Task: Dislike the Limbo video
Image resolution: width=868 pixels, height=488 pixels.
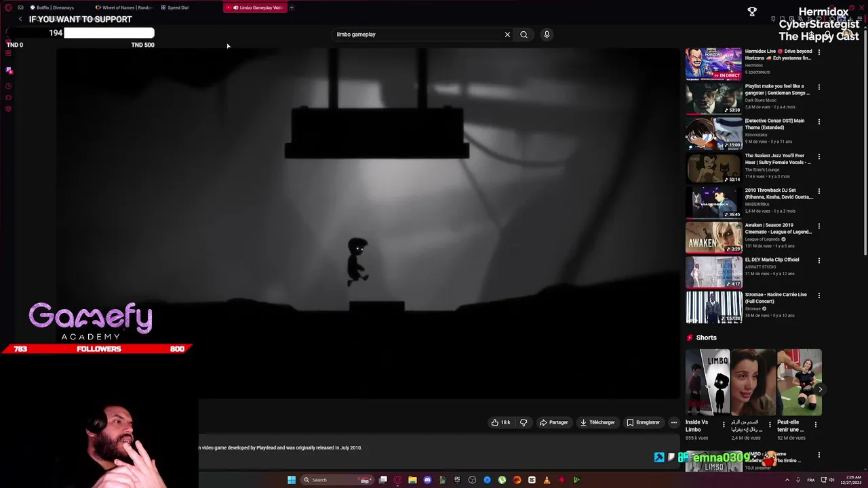Action: (524, 422)
